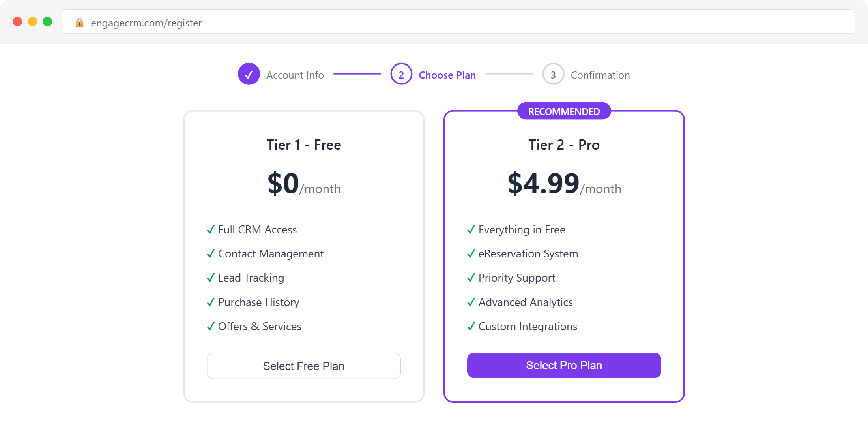The image size is (868, 428).
Task: Click the checkmark next to eReservation System
Action: 471,254
